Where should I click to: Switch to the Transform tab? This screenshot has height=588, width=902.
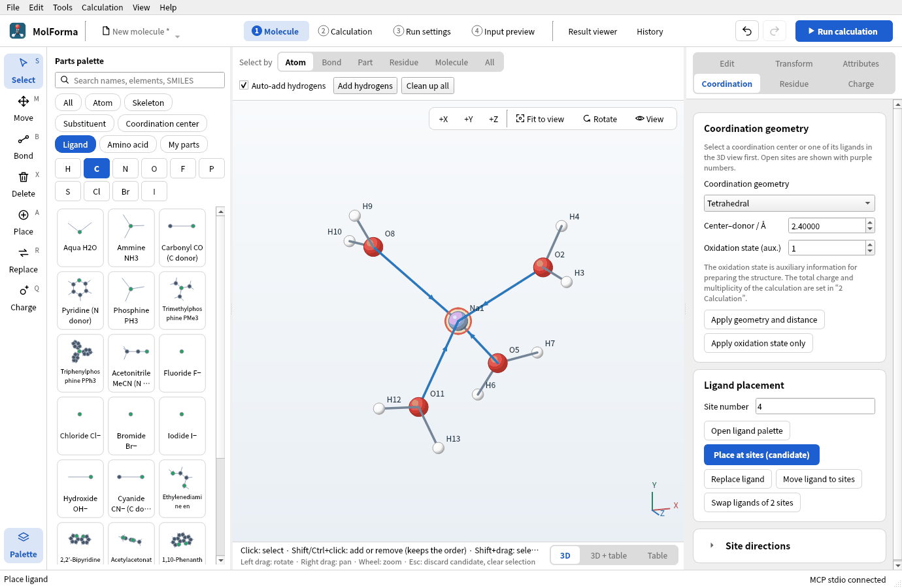[794, 63]
